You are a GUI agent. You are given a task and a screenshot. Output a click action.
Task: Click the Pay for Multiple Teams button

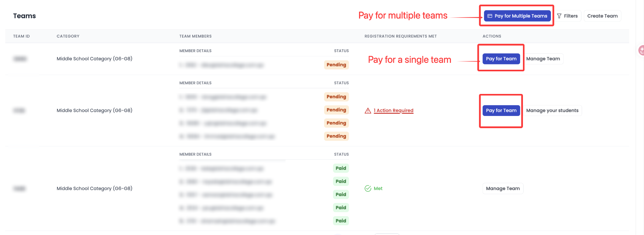coord(517,16)
